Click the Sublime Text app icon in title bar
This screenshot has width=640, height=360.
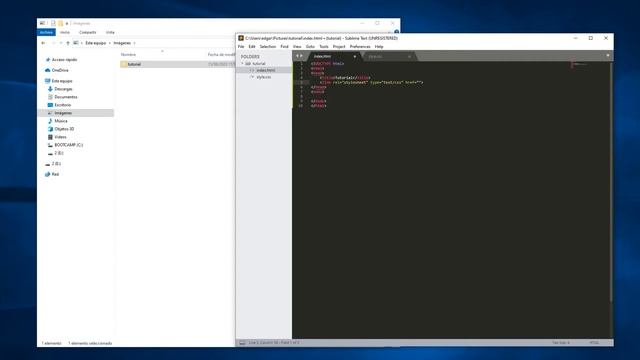coord(241,38)
